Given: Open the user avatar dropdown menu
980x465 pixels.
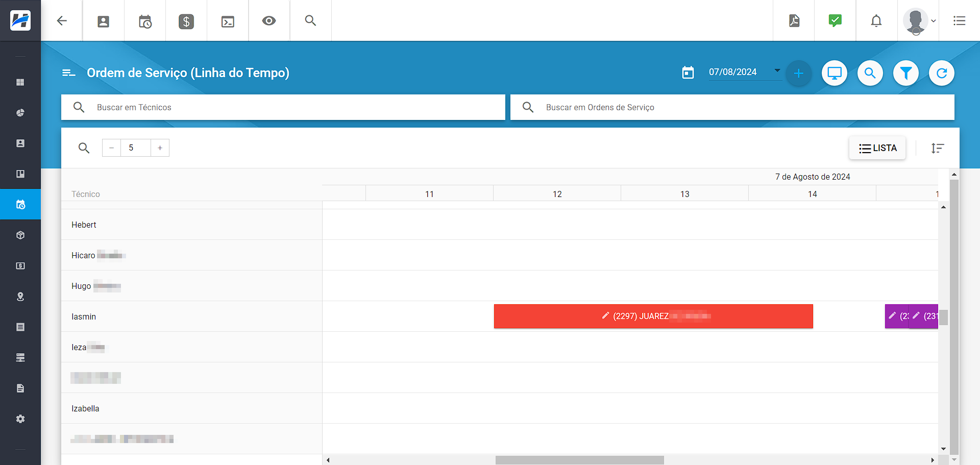Looking at the screenshot, I should 919,21.
